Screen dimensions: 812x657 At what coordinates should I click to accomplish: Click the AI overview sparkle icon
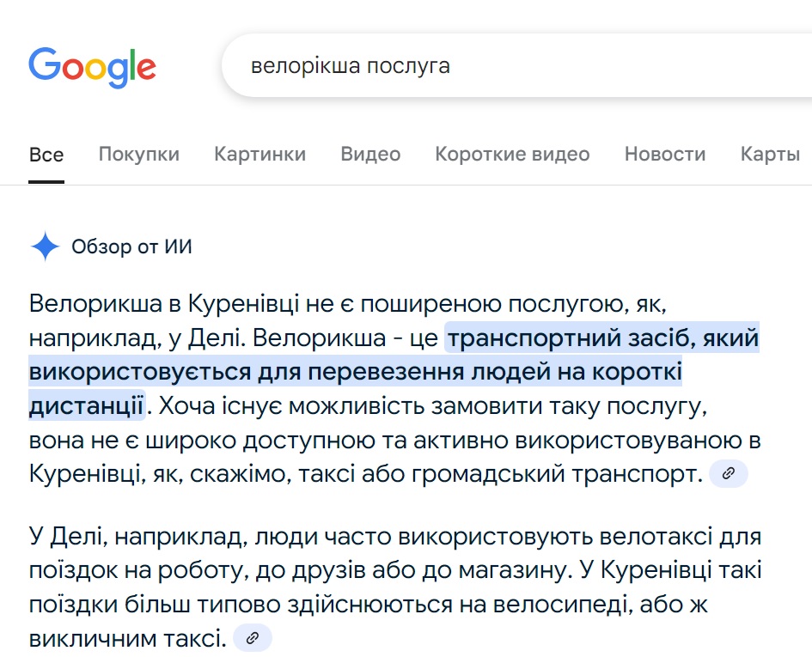click(x=45, y=247)
